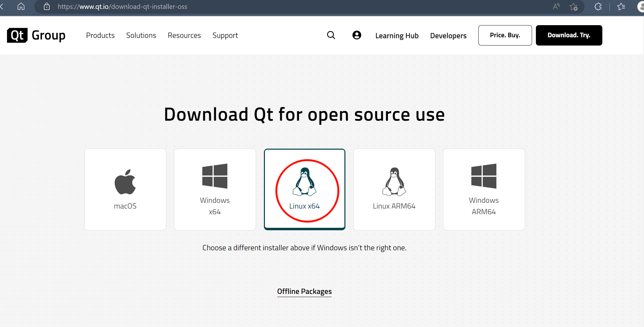The width and height of the screenshot is (644, 327).
Task: Select the Linux x64 installer card
Action: click(305, 189)
